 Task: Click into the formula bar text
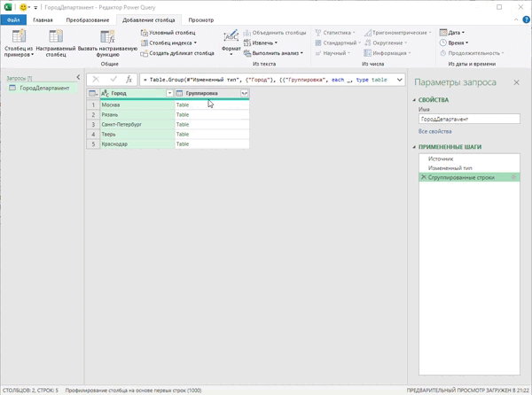click(266, 80)
